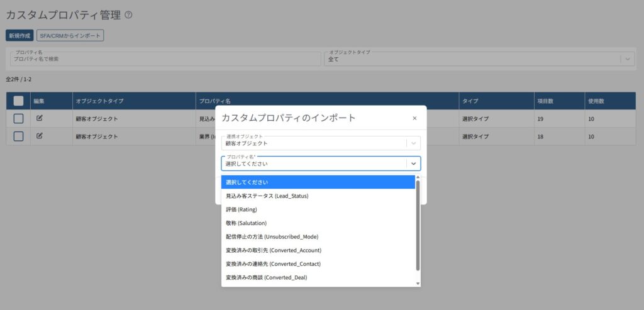The image size is (644, 310).
Task: Open the 連携オブジェクト dropdown in dialog
Action: (413, 143)
